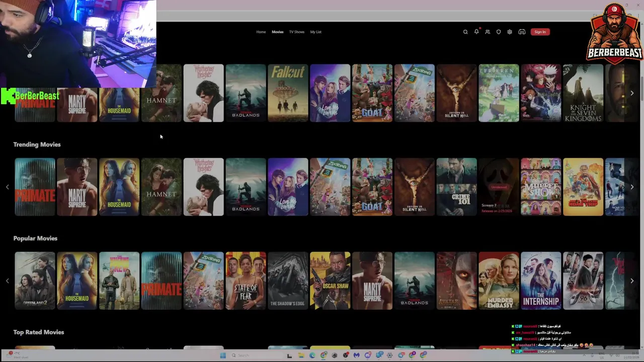The image size is (644, 362).
Task: Advance Trending Movies row with right chevron
Action: (632, 187)
